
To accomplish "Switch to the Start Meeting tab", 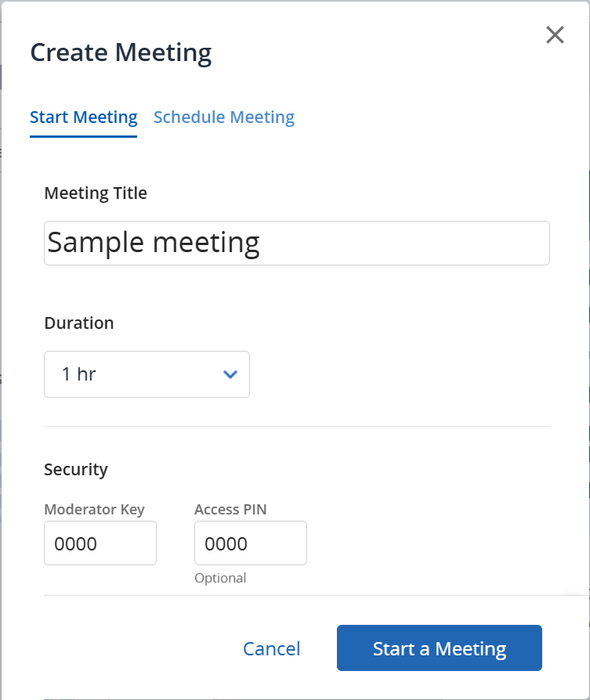I will click(x=83, y=117).
